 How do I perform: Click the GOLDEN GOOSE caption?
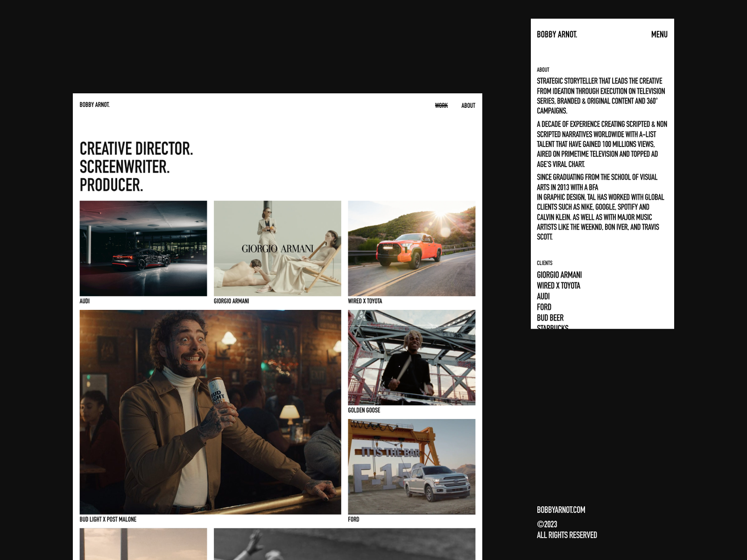pyautogui.click(x=364, y=410)
